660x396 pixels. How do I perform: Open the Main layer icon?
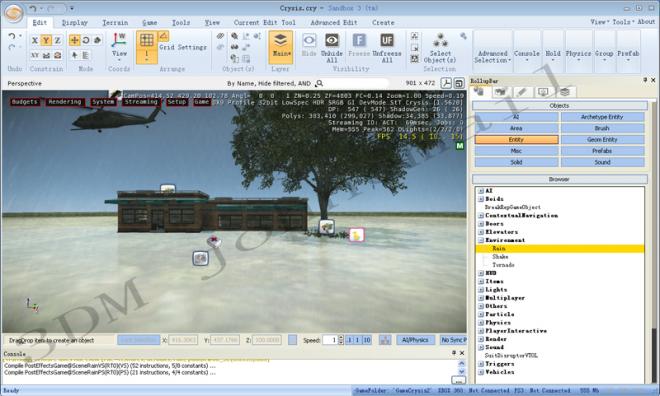click(x=281, y=40)
